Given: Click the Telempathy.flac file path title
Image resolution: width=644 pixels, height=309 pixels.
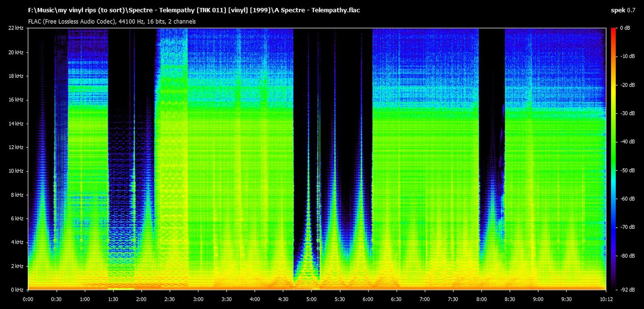Looking at the screenshot, I should point(194,10).
